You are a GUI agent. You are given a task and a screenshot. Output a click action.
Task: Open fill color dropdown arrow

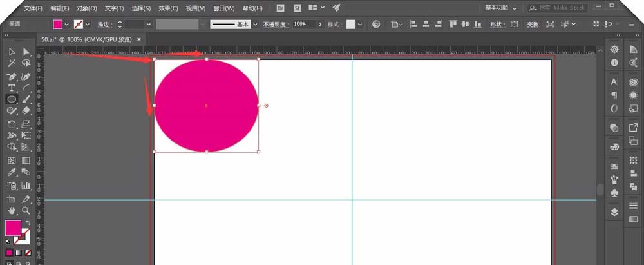[66, 25]
